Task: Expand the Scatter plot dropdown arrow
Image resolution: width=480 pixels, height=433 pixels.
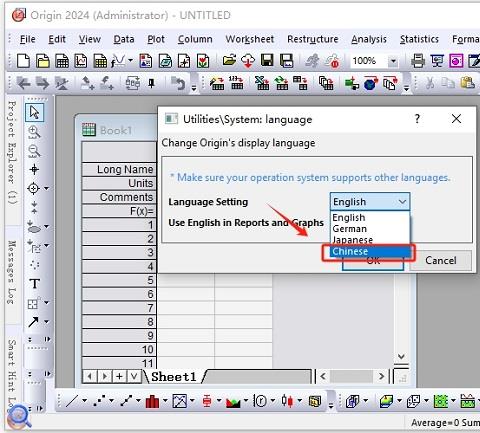Action: pyautogui.click(x=111, y=400)
